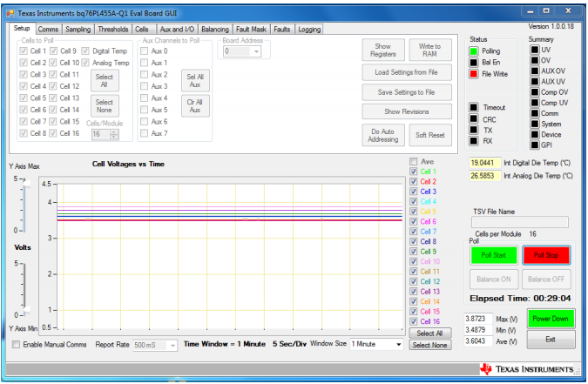The height and width of the screenshot is (384, 588).
Task: Open the Aux and I/O tab
Action: click(177, 30)
